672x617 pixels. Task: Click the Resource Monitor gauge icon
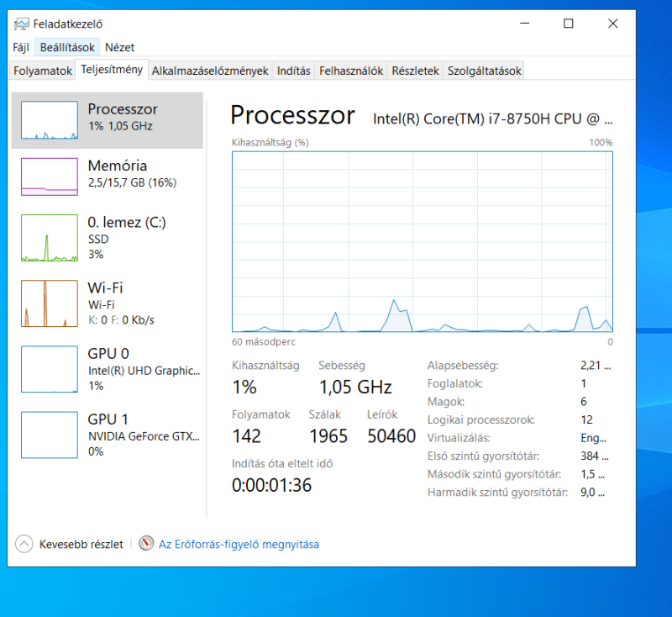coord(146,543)
